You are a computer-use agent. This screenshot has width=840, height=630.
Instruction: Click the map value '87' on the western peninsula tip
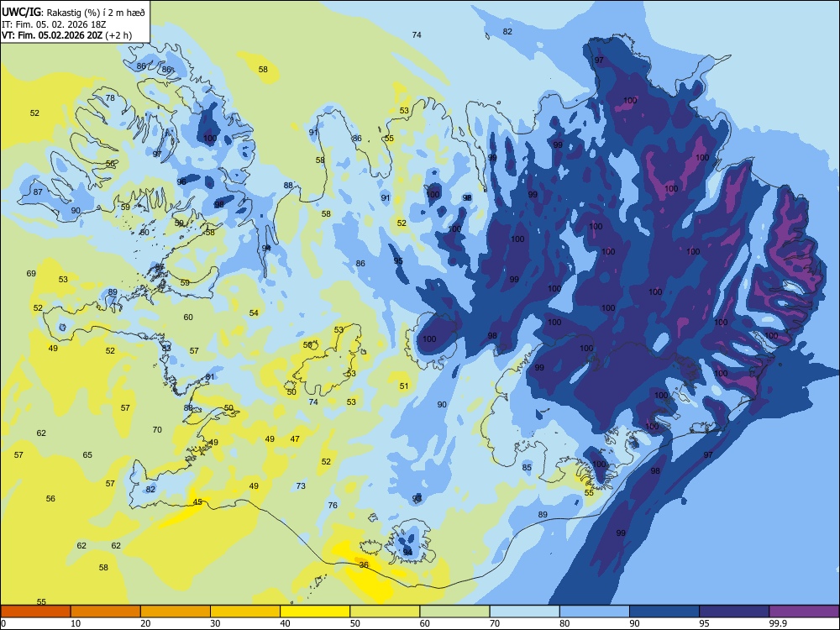pos(38,192)
